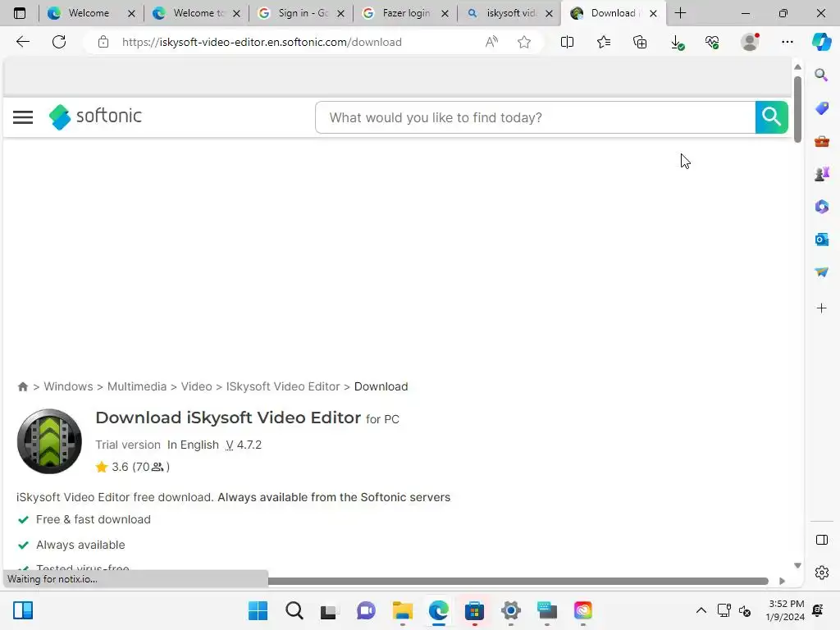Click scrollbar down arrow

(797, 565)
